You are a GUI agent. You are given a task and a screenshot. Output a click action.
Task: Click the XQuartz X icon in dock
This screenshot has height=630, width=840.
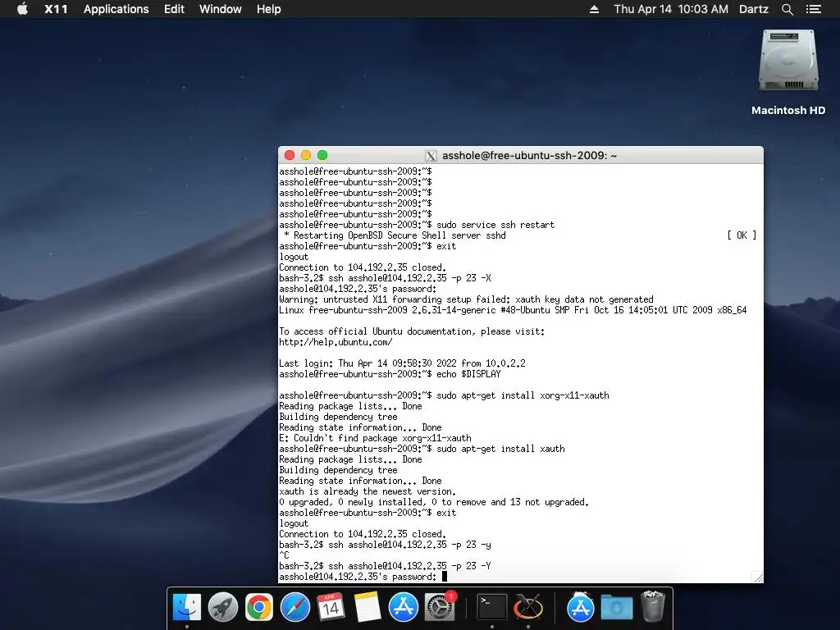528,607
